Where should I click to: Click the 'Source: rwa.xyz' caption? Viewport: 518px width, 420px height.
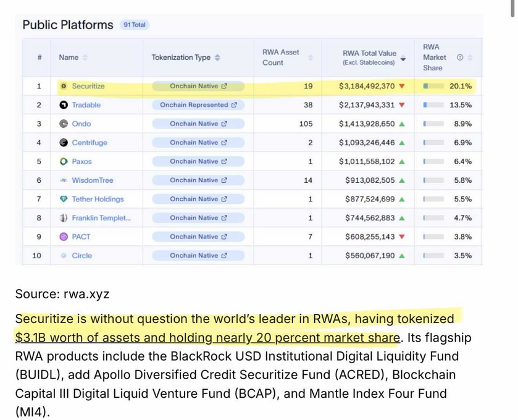click(62, 294)
